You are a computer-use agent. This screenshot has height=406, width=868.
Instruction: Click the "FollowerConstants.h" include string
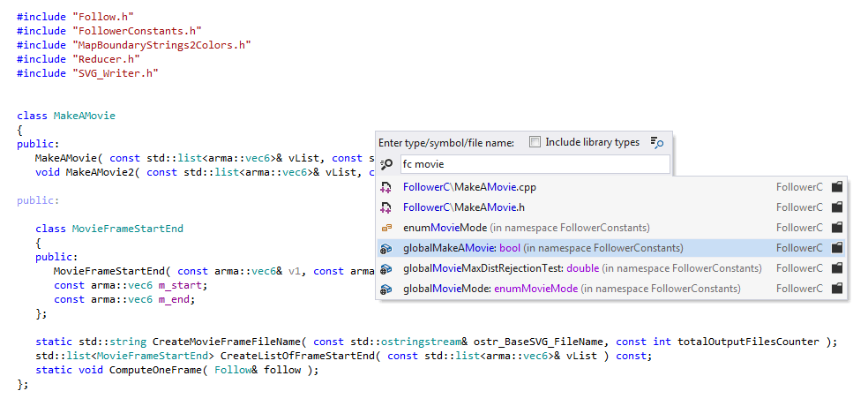137,31
